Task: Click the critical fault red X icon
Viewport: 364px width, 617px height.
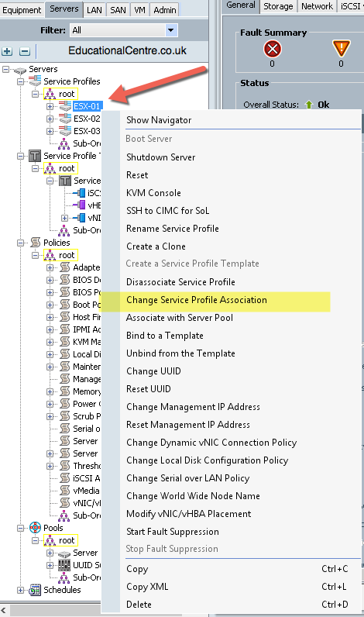Action: [273, 49]
